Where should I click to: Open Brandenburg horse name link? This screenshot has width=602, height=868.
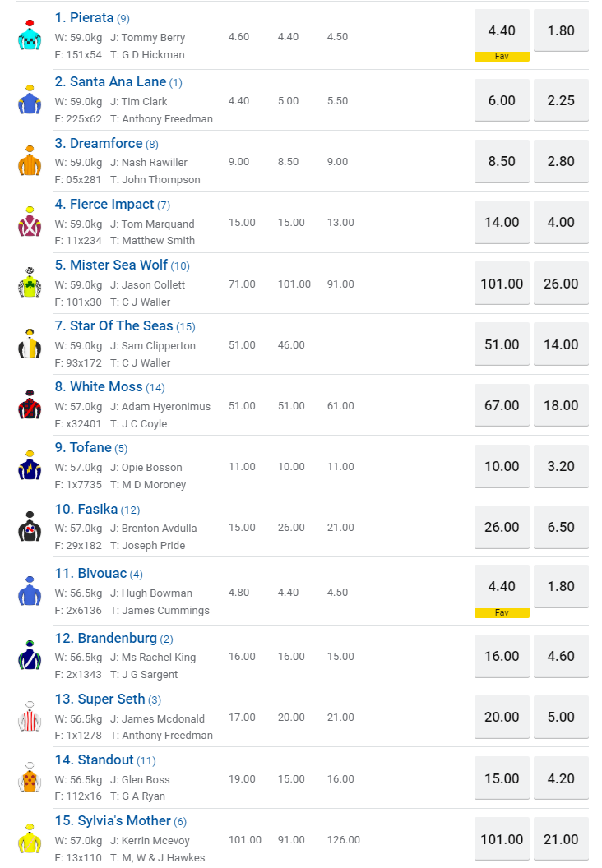coord(118,638)
